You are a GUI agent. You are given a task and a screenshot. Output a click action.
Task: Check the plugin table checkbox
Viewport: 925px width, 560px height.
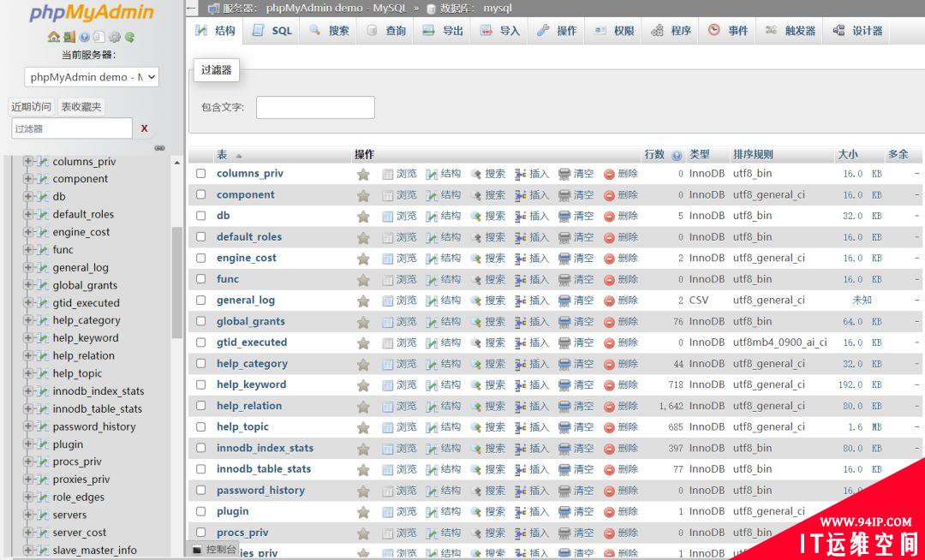coord(201,512)
